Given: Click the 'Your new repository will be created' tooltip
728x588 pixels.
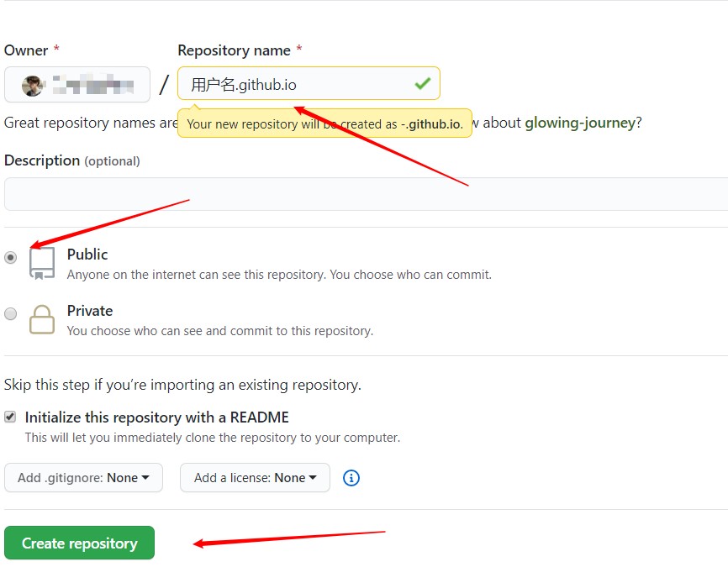Looking at the screenshot, I should point(324,123).
